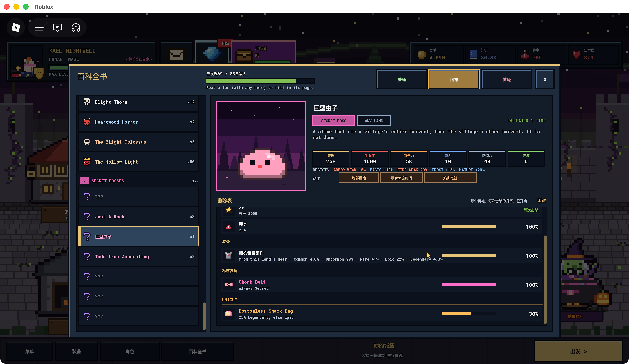Open the 角色 bottom tab
The height and width of the screenshot is (364, 629).
point(130,351)
